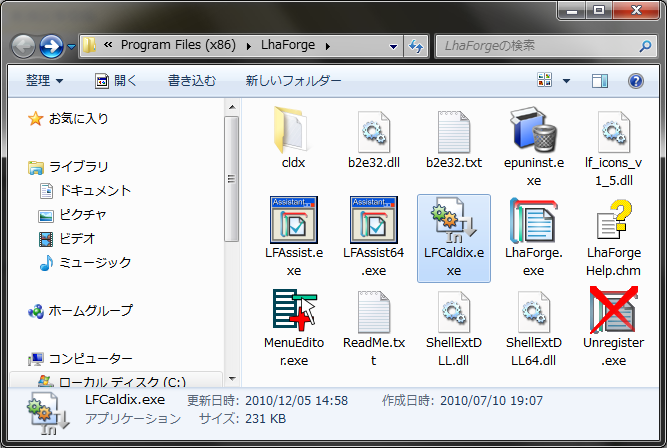Click the LFCaldix.exe name in details pane
667x448 pixels.
(125, 399)
